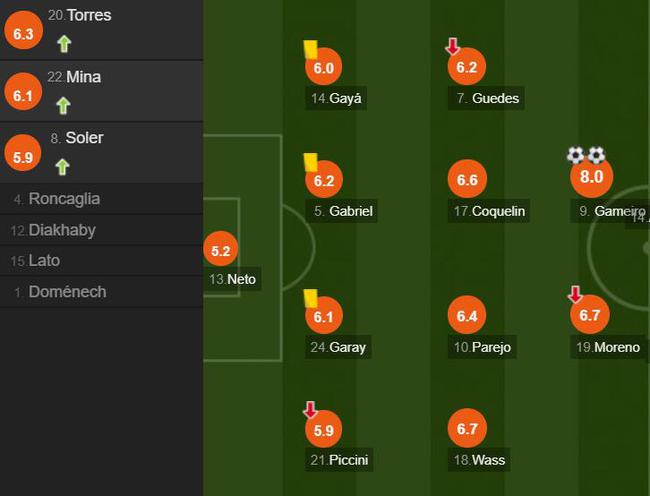Click Garay's yellow card icon
650x496 pixels.
pos(310,298)
